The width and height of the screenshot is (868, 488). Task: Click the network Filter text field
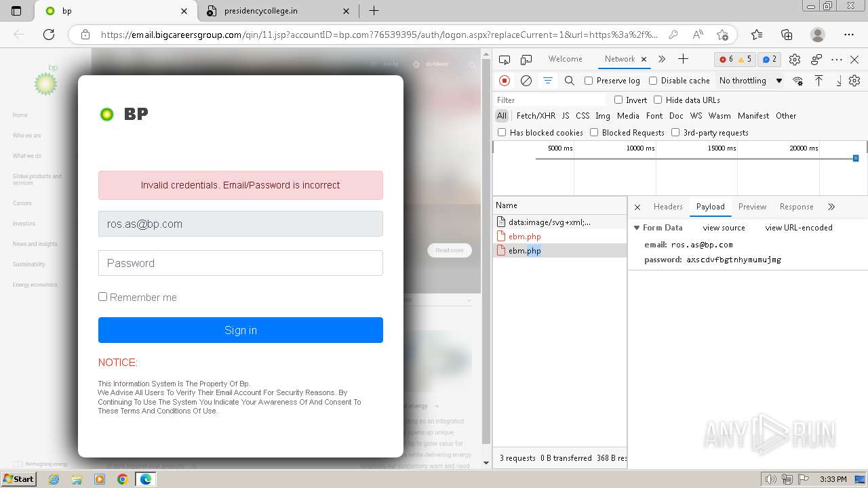(x=550, y=100)
